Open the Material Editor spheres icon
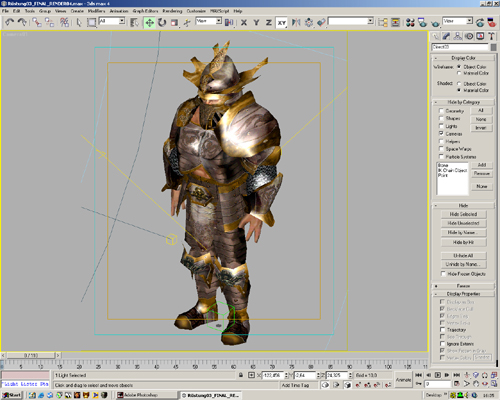 [410, 22]
